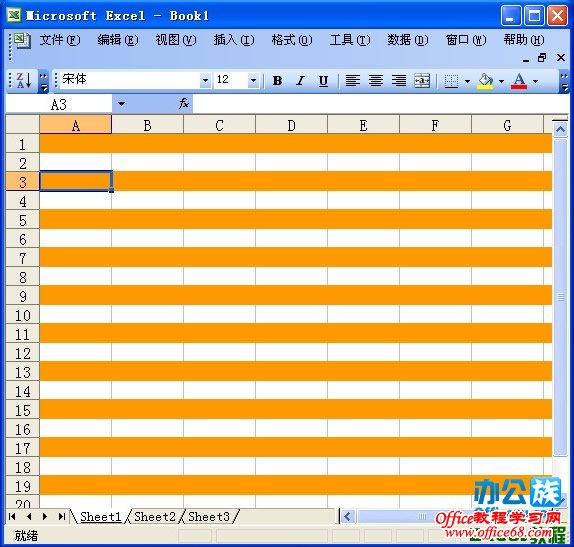Click the Sort Descending toolbar icon
Screen dimensions: 574x547
24,80
